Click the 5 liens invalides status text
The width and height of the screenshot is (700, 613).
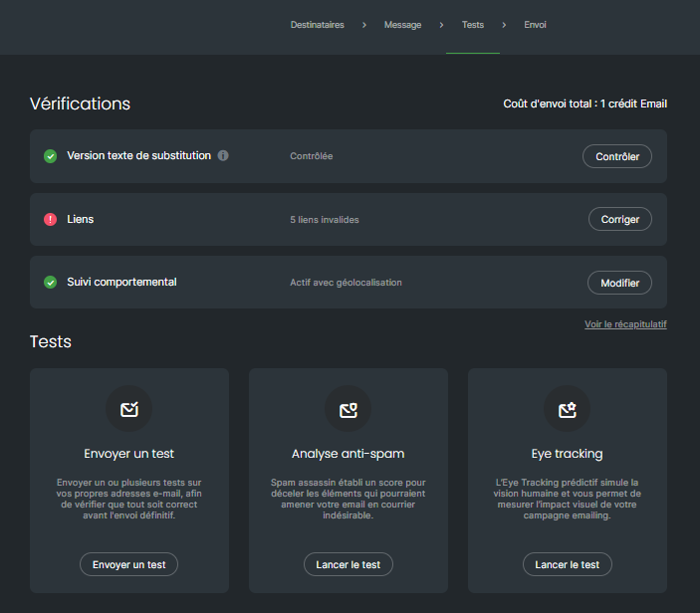[325, 220]
